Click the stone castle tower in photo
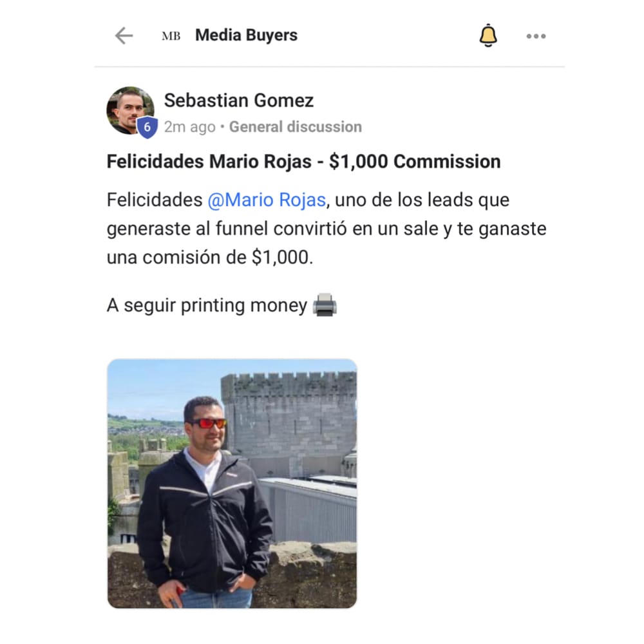The width and height of the screenshot is (644, 644). point(289,423)
